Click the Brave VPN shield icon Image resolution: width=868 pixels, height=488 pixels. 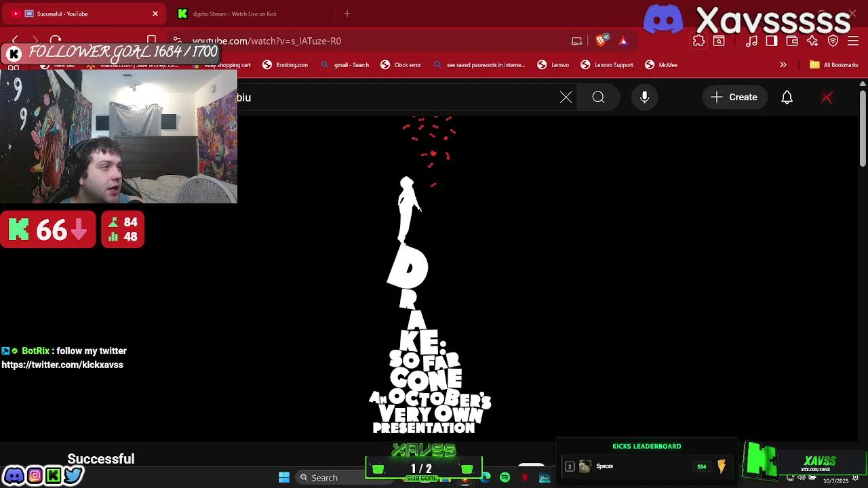(x=833, y=41)
